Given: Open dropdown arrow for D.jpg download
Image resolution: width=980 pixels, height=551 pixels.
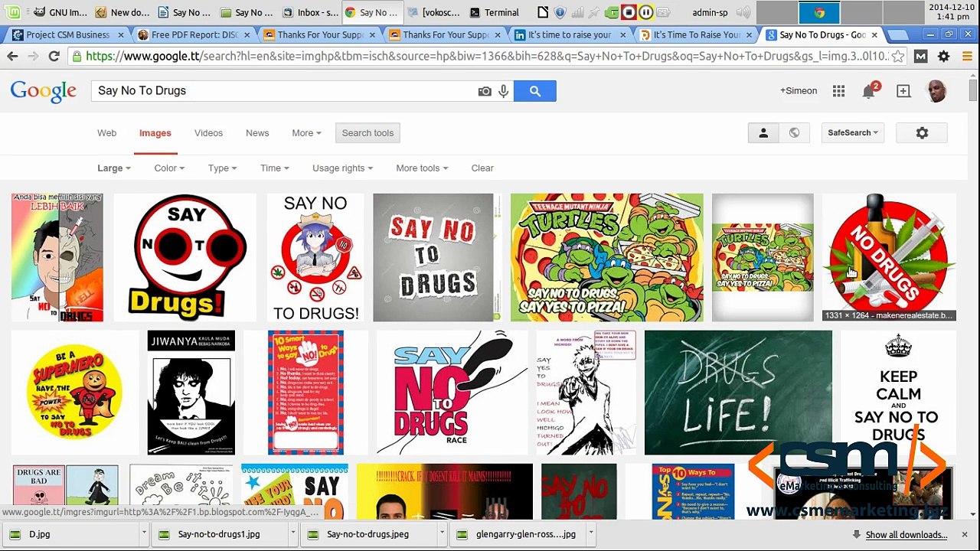Looking at the screenshot, I should (143, 534).
